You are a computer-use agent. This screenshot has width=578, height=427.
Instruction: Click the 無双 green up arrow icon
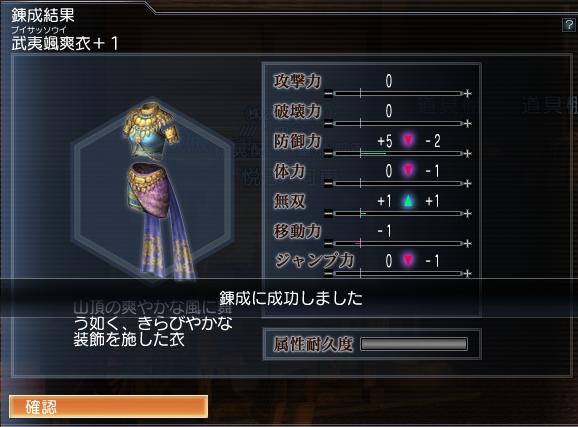(408, 201)
